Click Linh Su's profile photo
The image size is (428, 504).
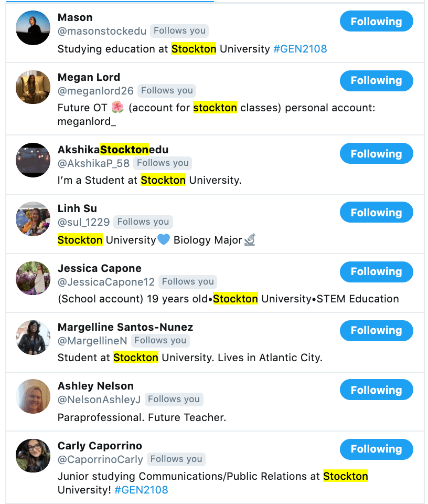[x=33, y=219]
